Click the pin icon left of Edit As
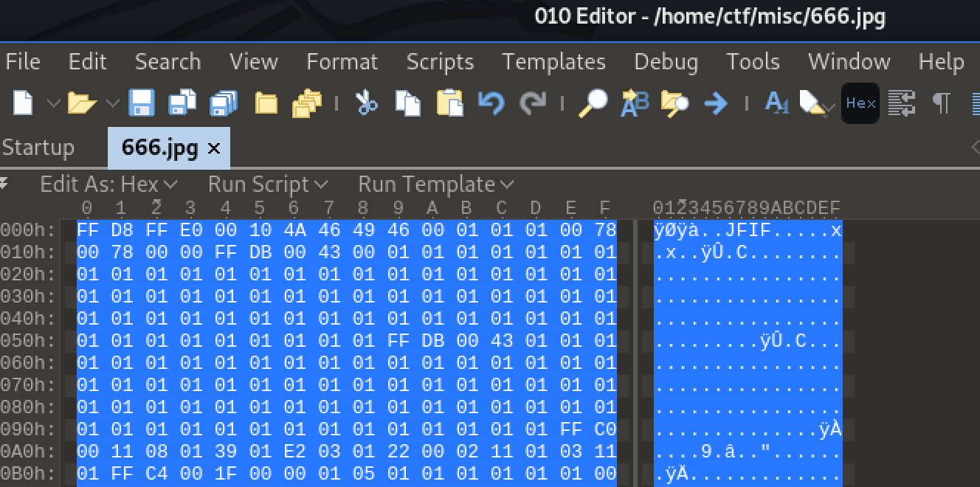This screenshot has height=487, width=980. (4, 182)
